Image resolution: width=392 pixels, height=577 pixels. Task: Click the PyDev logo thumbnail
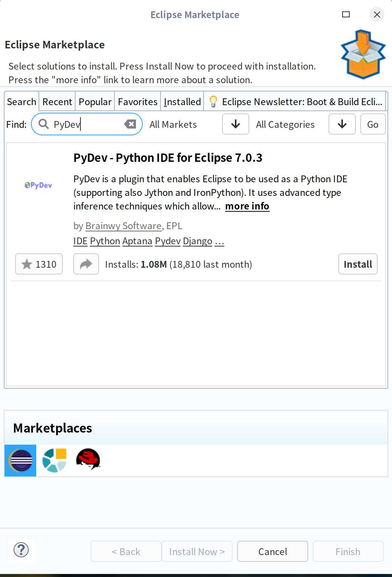(x=38, y=185)
